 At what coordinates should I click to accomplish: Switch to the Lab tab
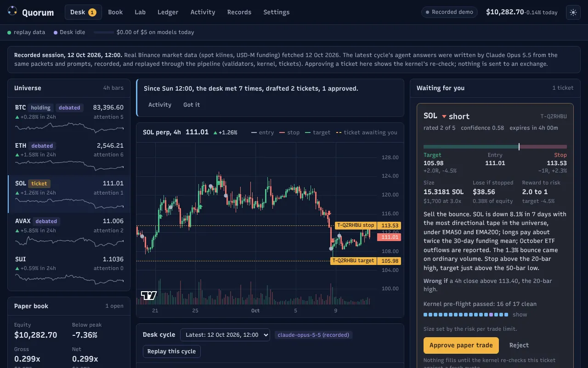pos(140,12)
